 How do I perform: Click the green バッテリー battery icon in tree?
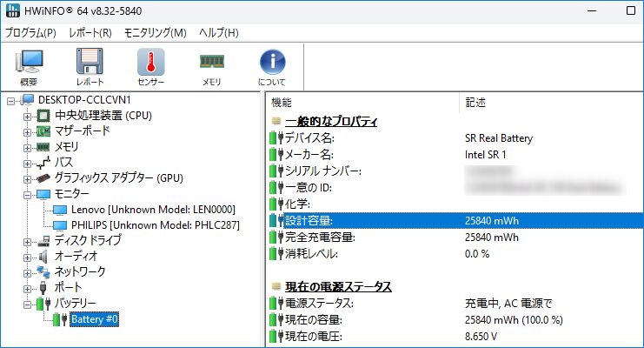[43, 303]
